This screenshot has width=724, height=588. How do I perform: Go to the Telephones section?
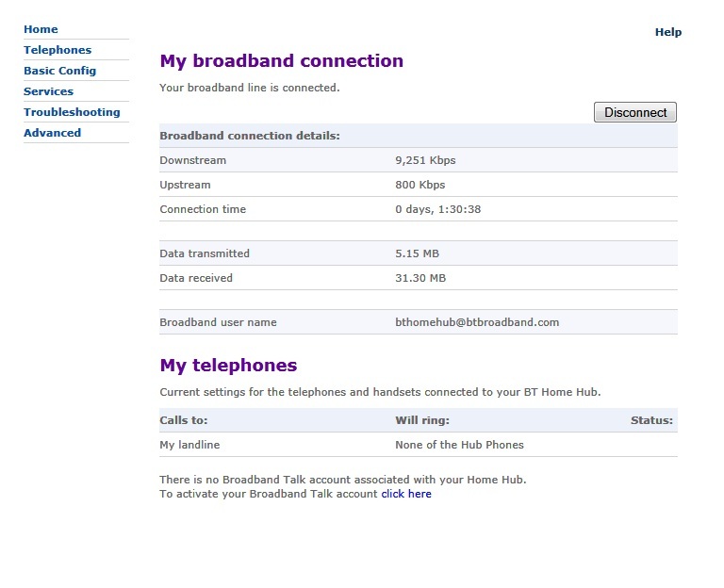58,50
